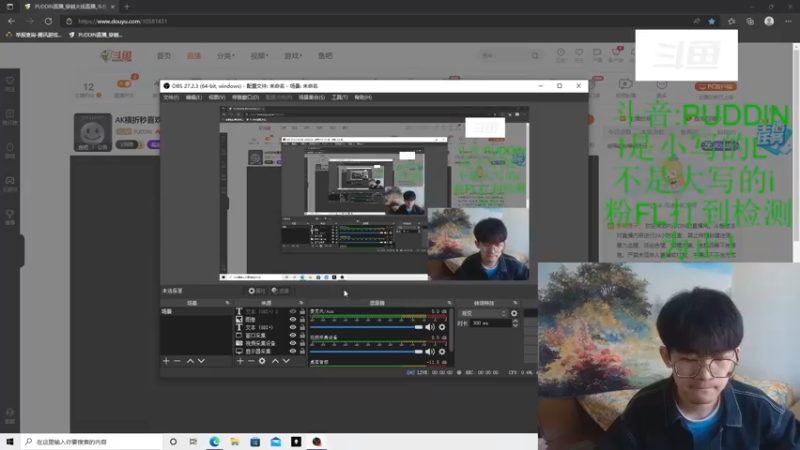
Task: Open the OBS 工具(T) menu
Action: click(339, 97)
